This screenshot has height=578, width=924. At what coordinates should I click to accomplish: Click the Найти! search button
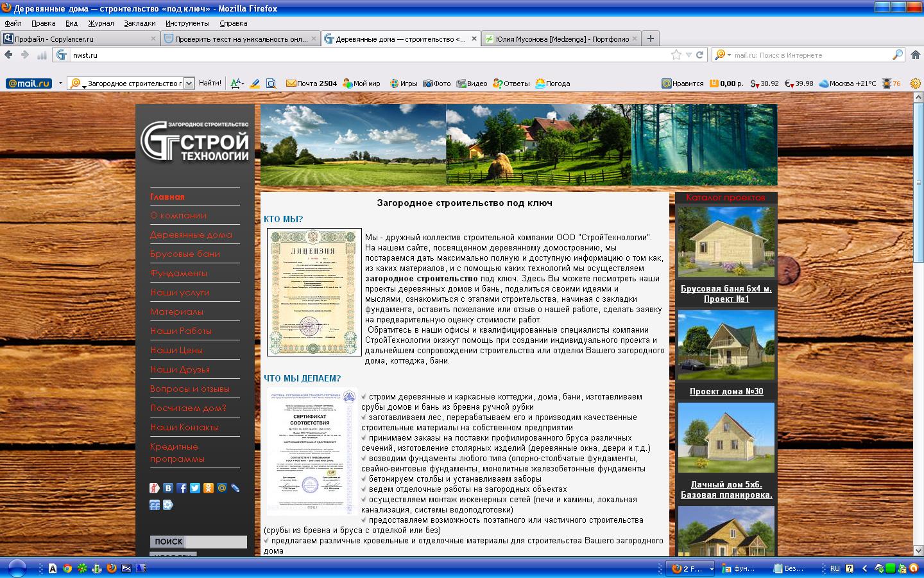point(210,83)
